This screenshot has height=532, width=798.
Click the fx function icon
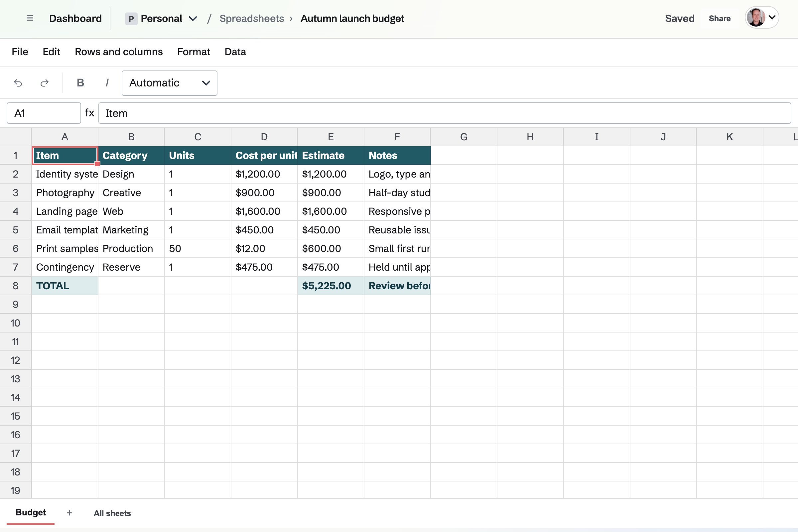click(x=89, y=113)
